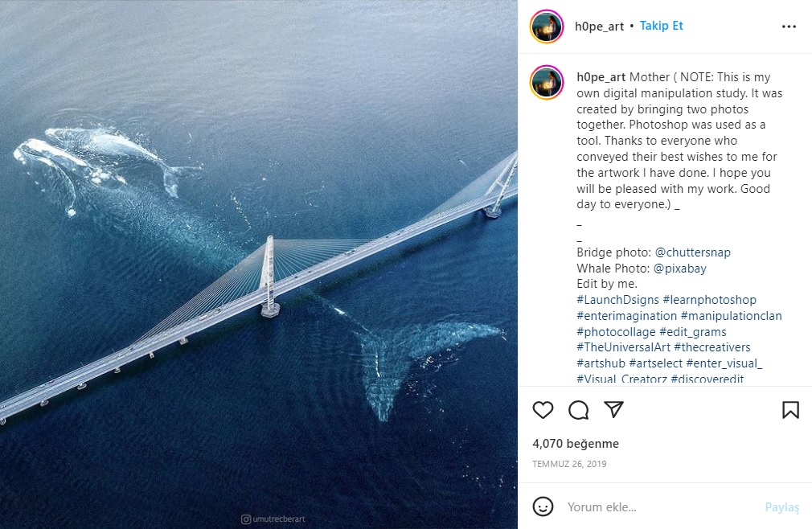The image size is (812, 529).
Task: Like the post with the heart icon
Action: tap(543, 410)
